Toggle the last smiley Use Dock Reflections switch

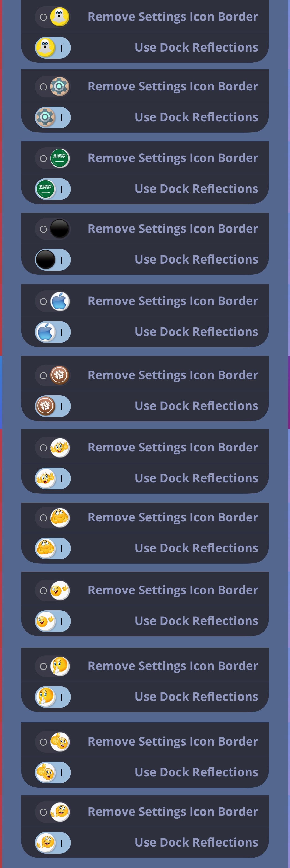53,842
